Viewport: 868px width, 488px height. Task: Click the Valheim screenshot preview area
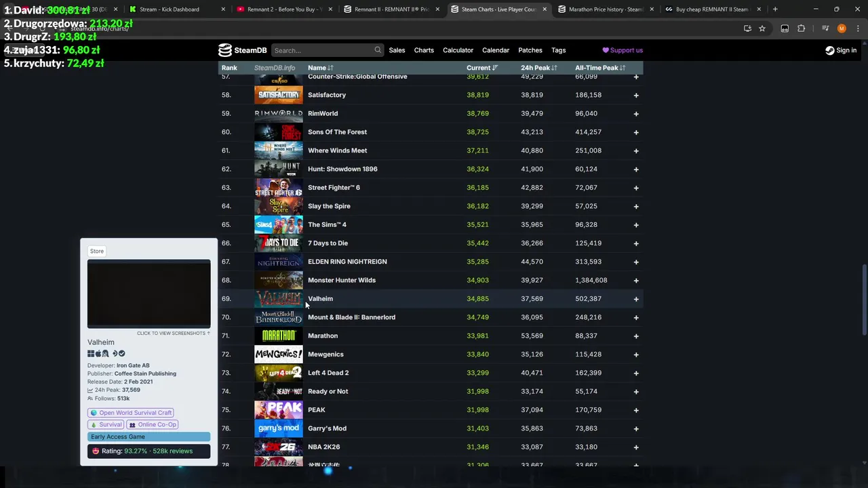point(149,293)
